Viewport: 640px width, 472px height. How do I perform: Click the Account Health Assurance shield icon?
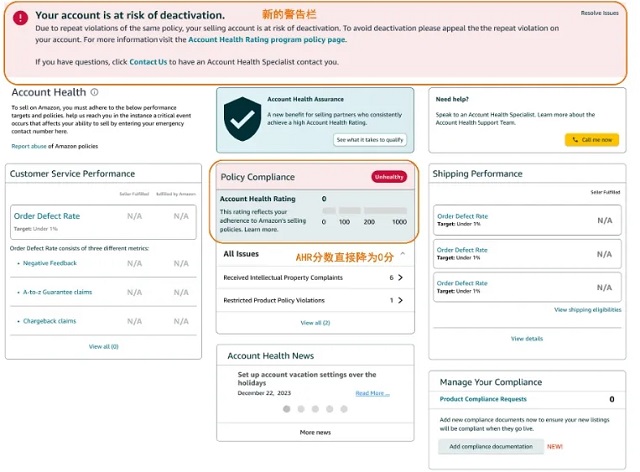242,119
